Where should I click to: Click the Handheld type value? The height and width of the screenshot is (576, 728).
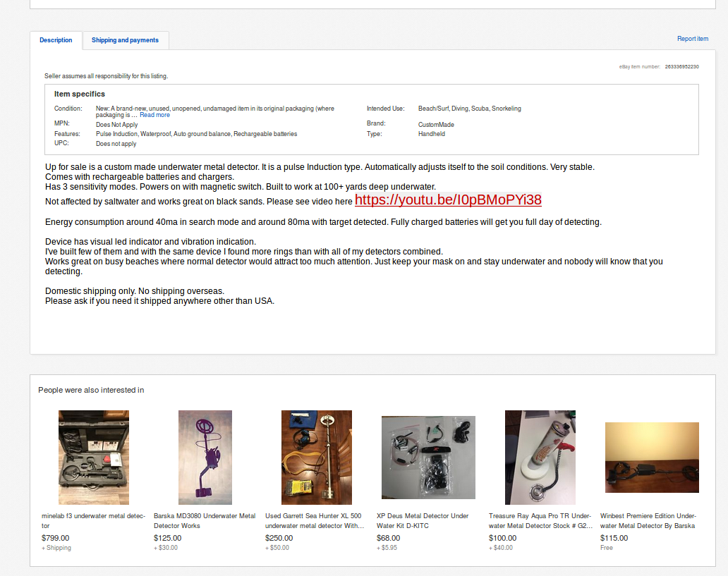click(x=431, y=134)
